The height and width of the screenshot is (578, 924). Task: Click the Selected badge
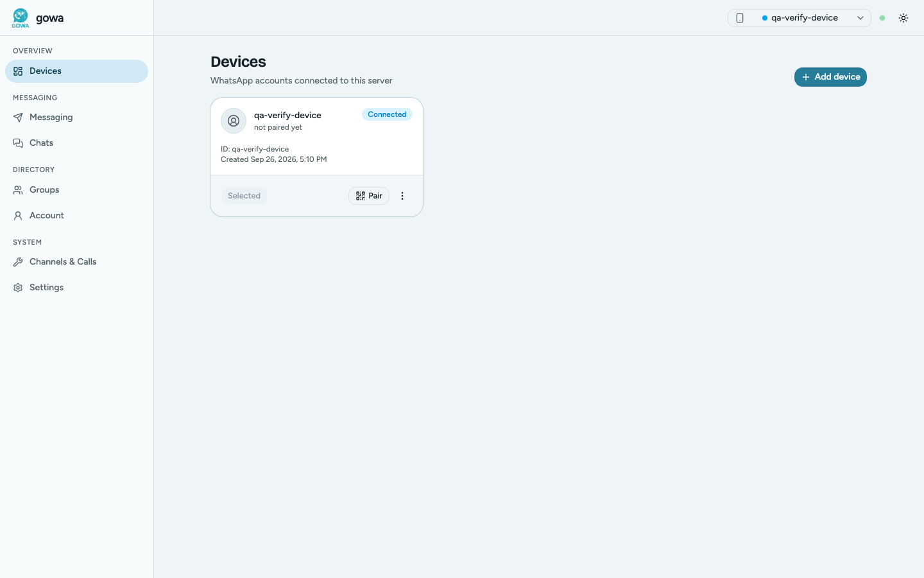(244, 196)
